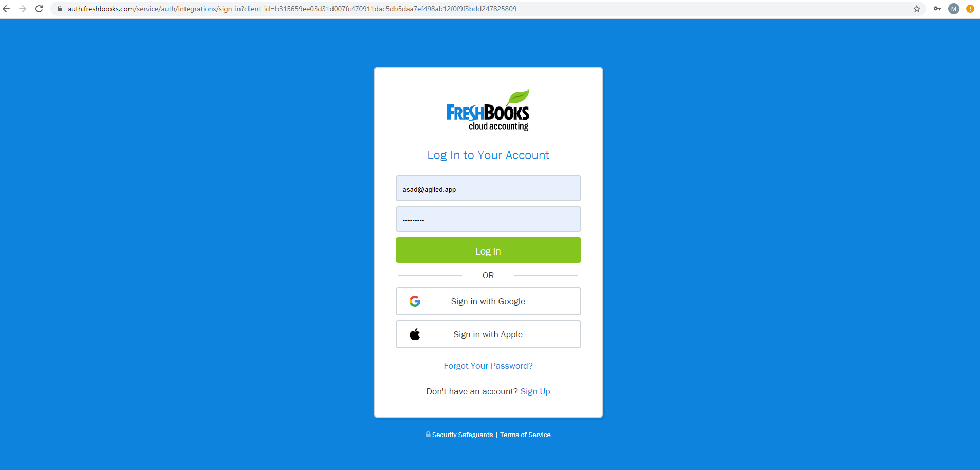Image resolution: width=980 pixels, height=470 pixels.
Task: Follow the Sign Up link
Action: [535, 391]
